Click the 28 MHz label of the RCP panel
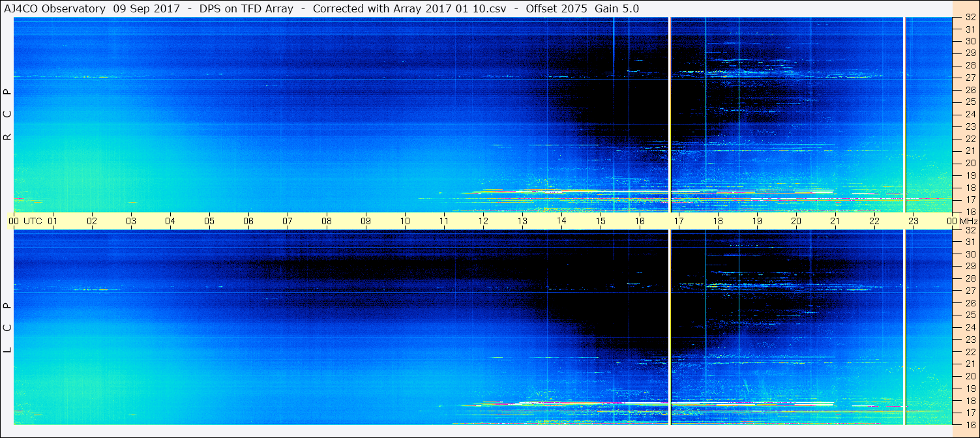 click(970, 65)
